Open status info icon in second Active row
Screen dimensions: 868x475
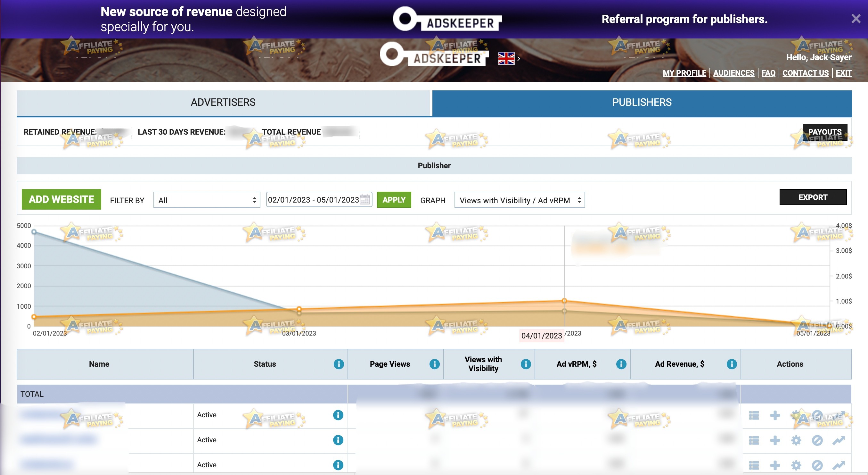(x=338, y=440)
